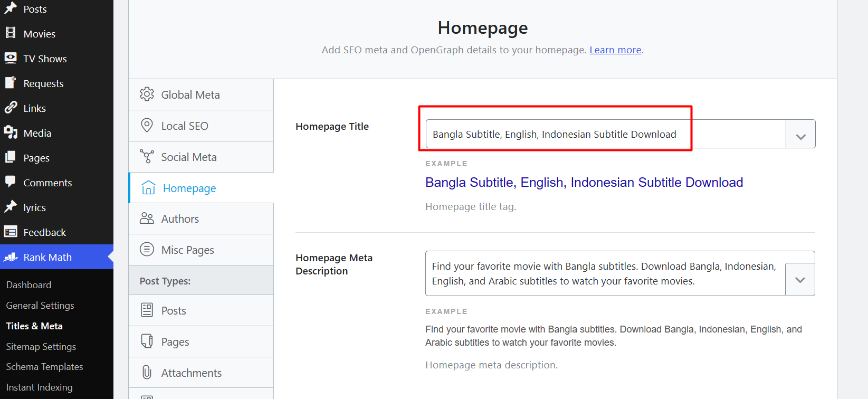Select the Attachments post type tab
Screen dimensions: 868x399
[201, 373]
